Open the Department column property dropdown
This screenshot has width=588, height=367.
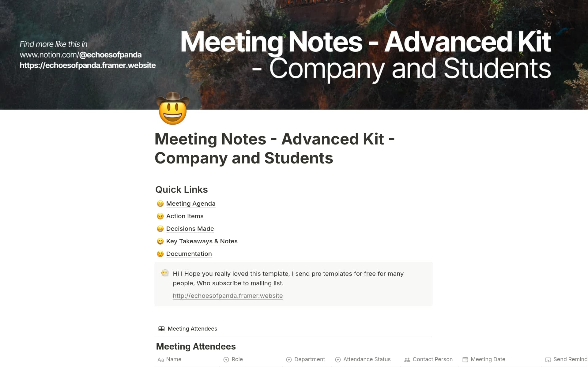(x=289, y=360)
